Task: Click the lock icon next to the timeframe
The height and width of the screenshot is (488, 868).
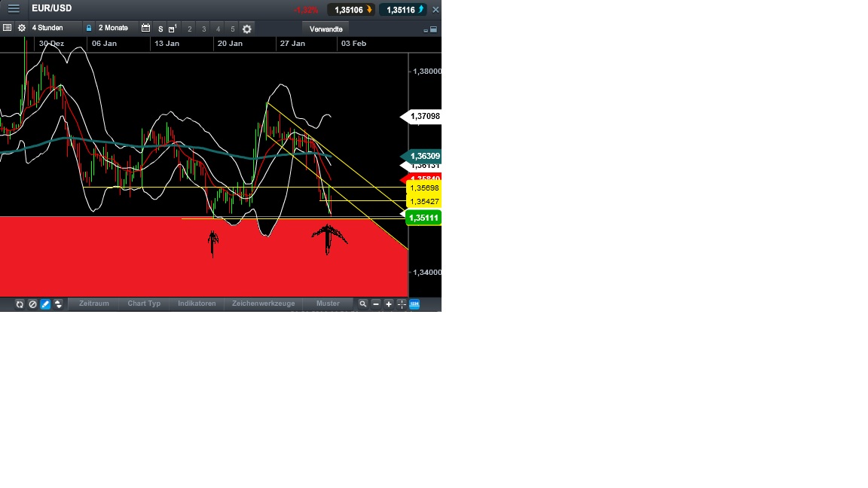Action: point(89,29)
